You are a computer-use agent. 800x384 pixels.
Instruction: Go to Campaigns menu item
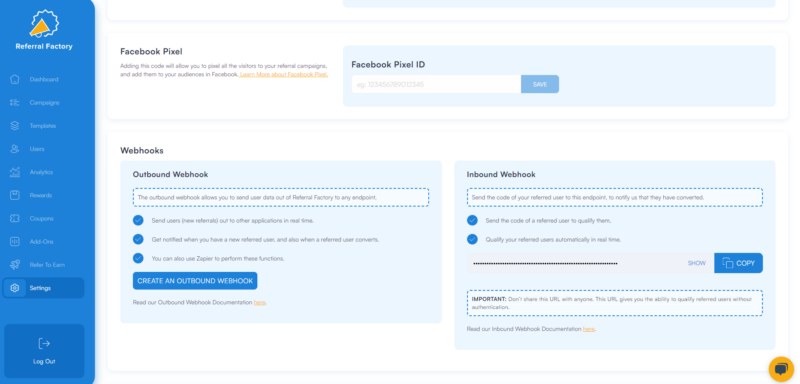click(x=44, y=103)
